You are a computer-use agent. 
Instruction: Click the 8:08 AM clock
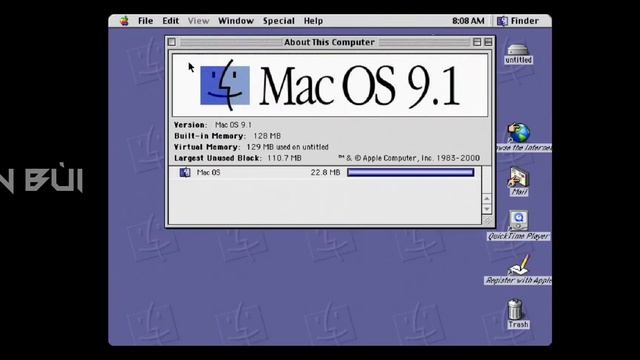point(468,21)
